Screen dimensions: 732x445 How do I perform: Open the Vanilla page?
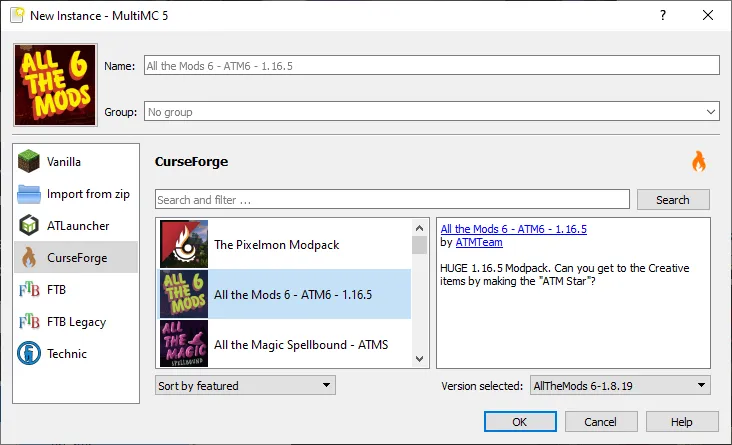pyautogui.click(x=76, y=162)
